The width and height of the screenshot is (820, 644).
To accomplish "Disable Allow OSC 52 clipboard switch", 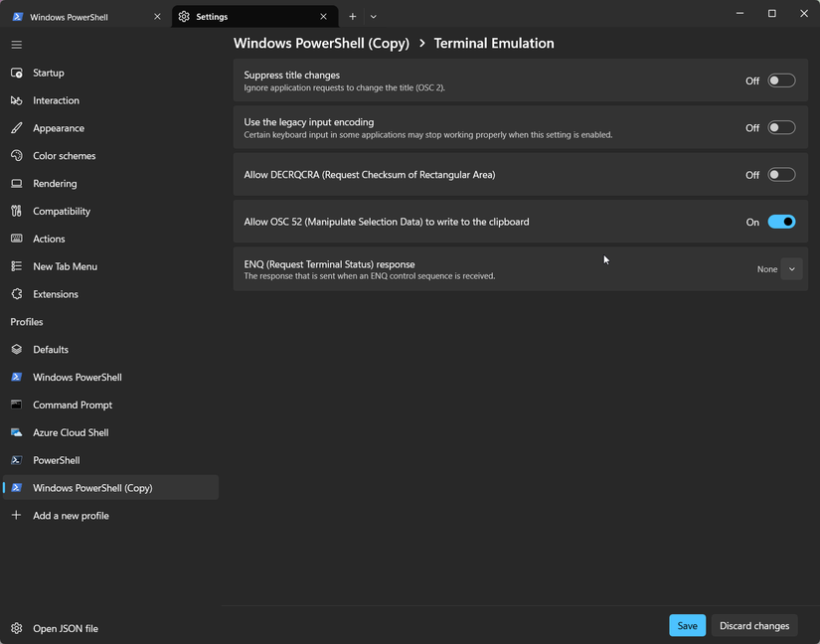I will click(781, 222).
